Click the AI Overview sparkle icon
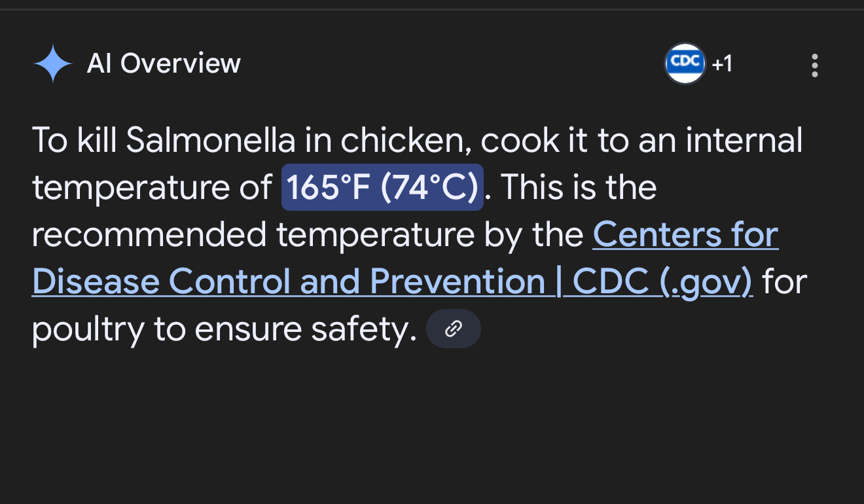The image size is (864, 504). (x=52, y=64)
